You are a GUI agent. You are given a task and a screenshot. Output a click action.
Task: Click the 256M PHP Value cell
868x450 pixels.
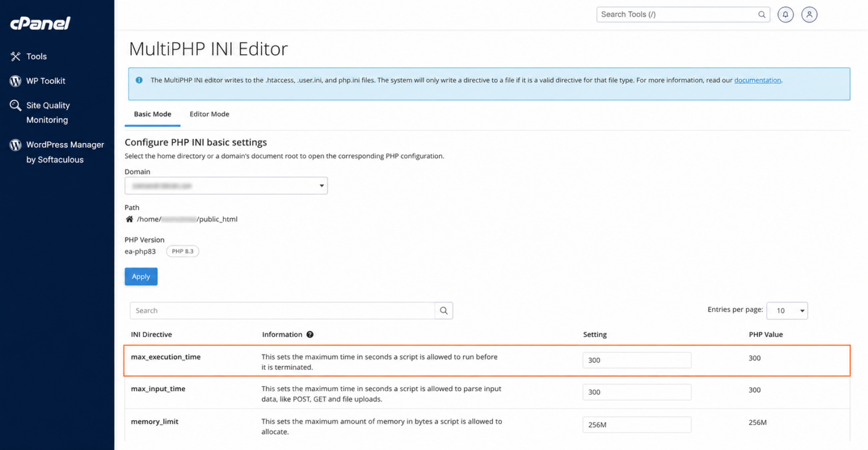[x=758, y=422]
